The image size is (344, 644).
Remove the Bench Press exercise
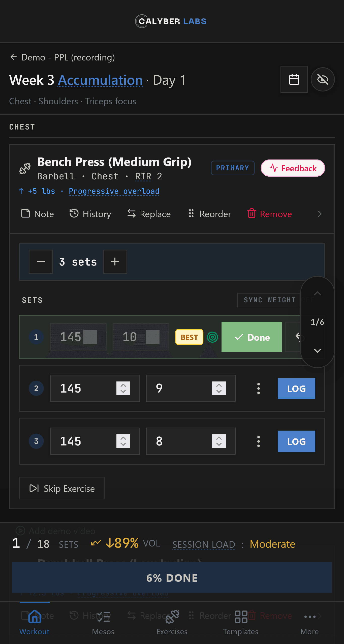pos(270,214)
